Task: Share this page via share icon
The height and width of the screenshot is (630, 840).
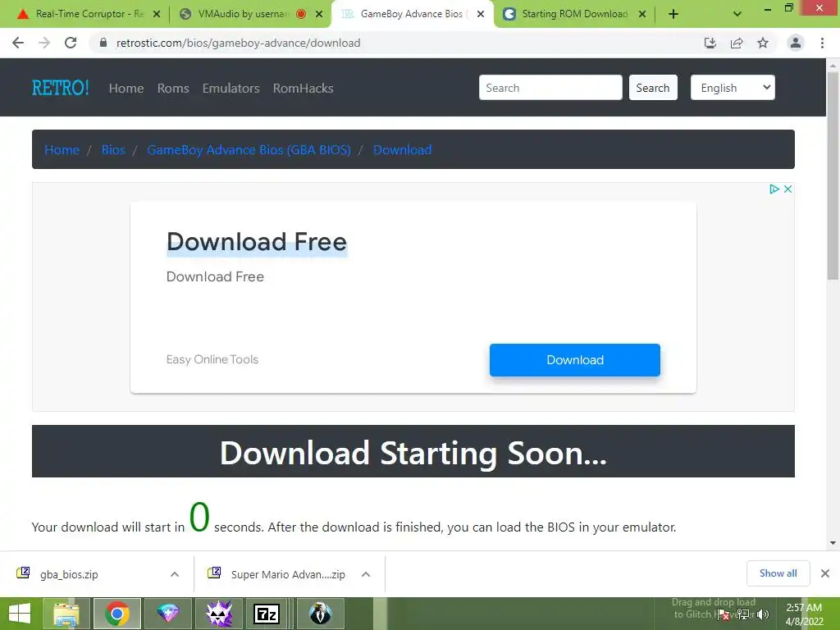Action: 737,43
